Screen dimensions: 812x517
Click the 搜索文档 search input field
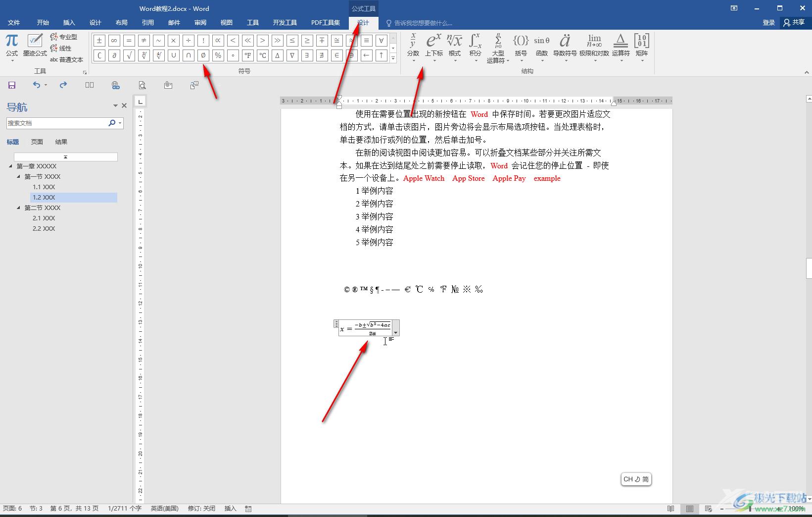tap(57, 123)
